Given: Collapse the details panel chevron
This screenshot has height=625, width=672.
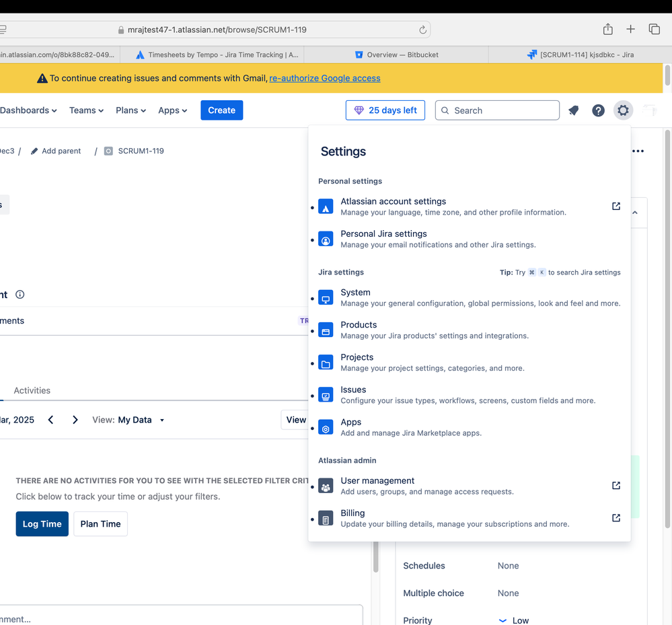Looking at the screenshot, I should click(x=635, y=213).
